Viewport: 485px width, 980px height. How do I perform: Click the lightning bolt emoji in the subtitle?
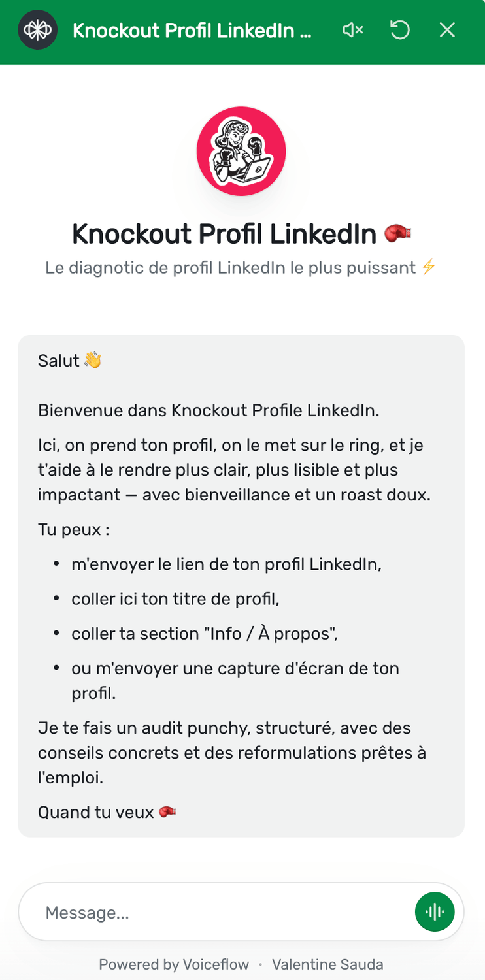click(428, 267)
